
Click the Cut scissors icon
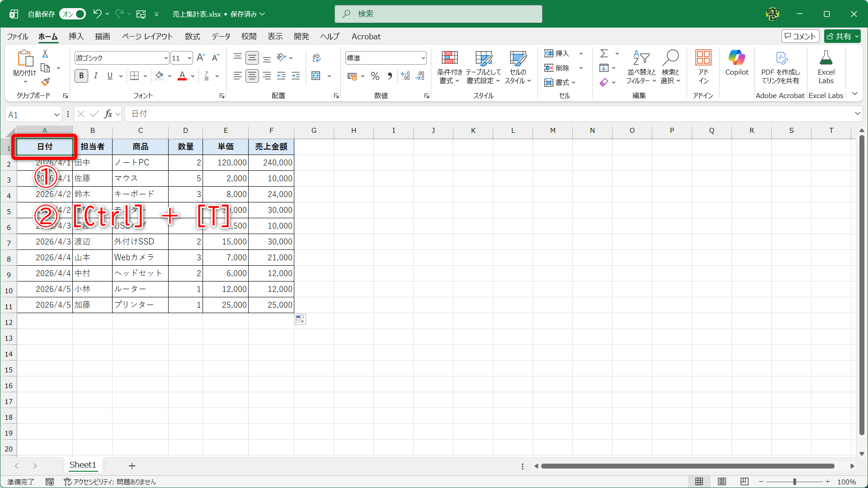tap(45, 54)
